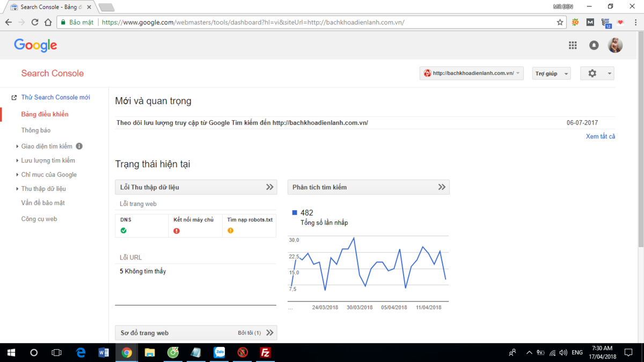Select the Search Console browser tab

(48, 7)
